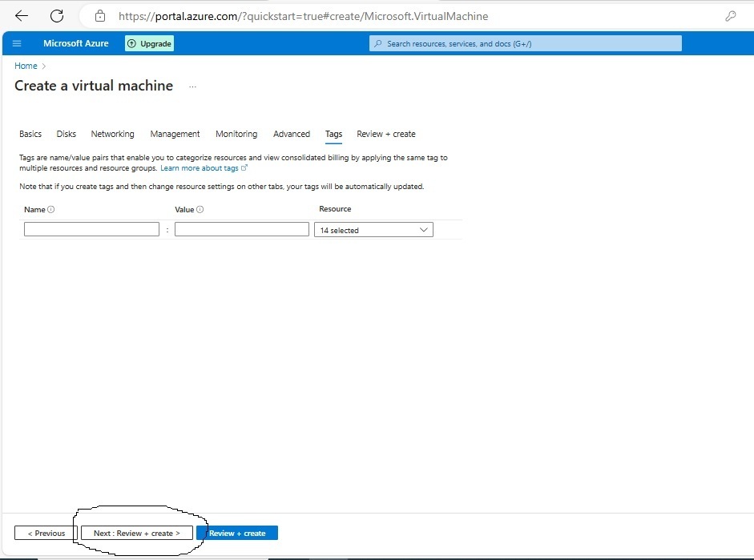Viewport: 754px width, 560px height.
Task: Click the info icon next to Value
Action: (200, 210)
